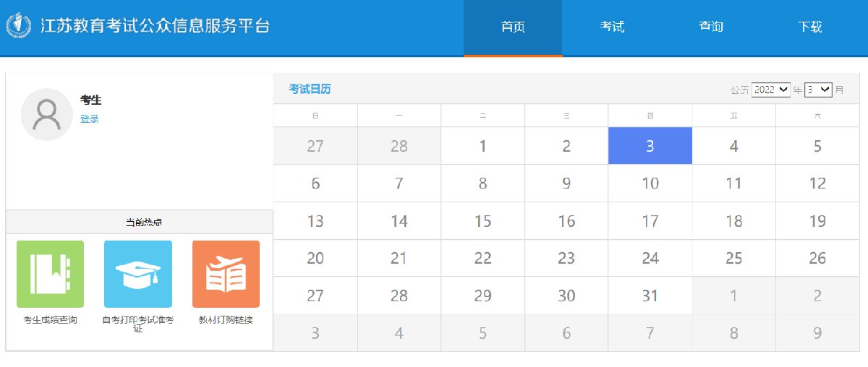Open the 查询 menu tab
Screen dimensions: 868x367
(711, 27)
